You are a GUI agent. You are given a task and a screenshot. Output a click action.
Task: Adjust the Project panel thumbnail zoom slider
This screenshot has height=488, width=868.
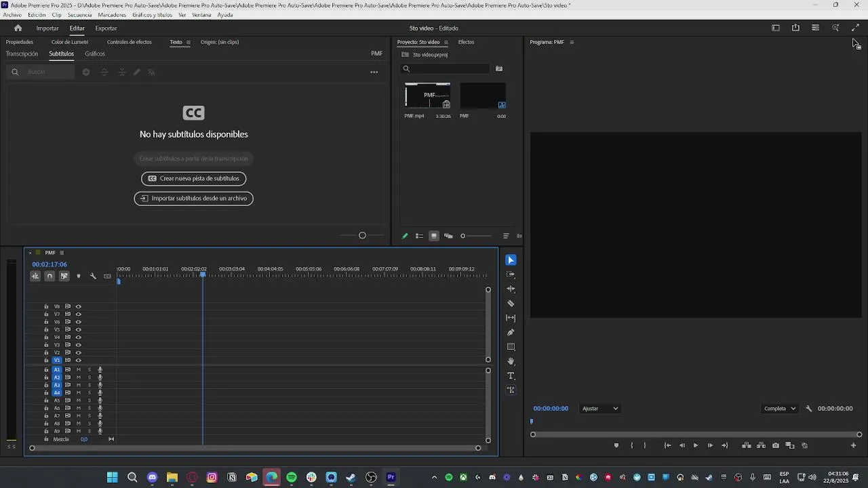pyautogui.click(x=475, y=236)
